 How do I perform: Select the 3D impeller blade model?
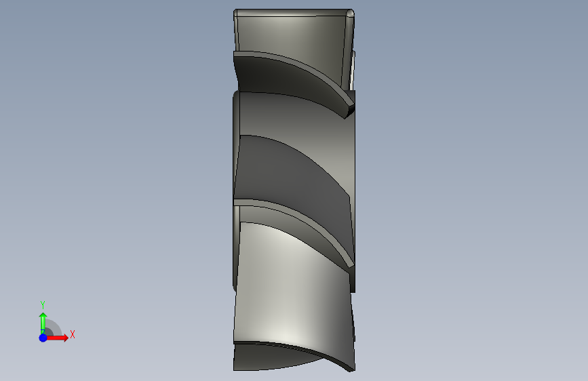(x=294, y=190)
